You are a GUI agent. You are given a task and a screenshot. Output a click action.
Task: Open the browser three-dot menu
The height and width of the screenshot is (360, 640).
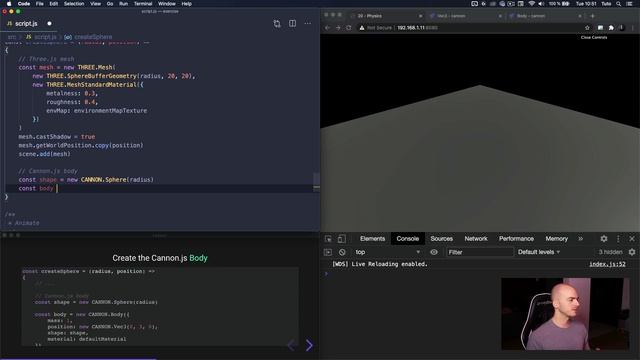[x=632, y=28]
